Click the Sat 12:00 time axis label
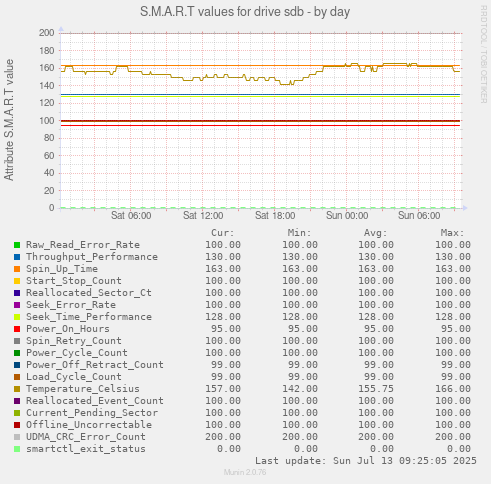491x484 pixels. pos(203,216)
